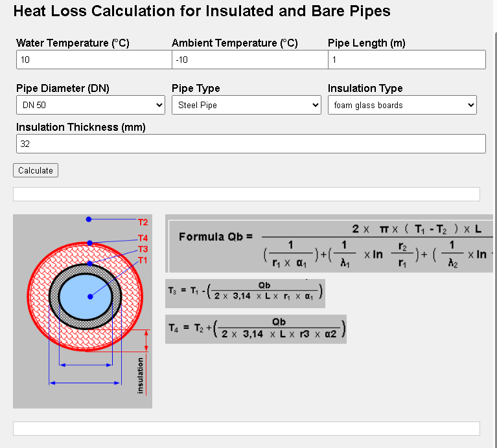Click the T4 formula image
The height and width of the screenshot is (448, 497).
pyautogui.click(x=256, y=329)
